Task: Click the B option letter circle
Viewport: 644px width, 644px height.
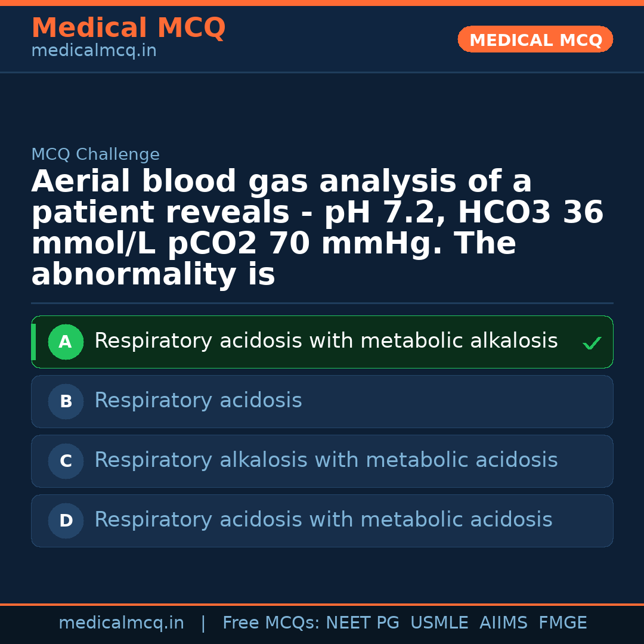Action: [66, 402]
